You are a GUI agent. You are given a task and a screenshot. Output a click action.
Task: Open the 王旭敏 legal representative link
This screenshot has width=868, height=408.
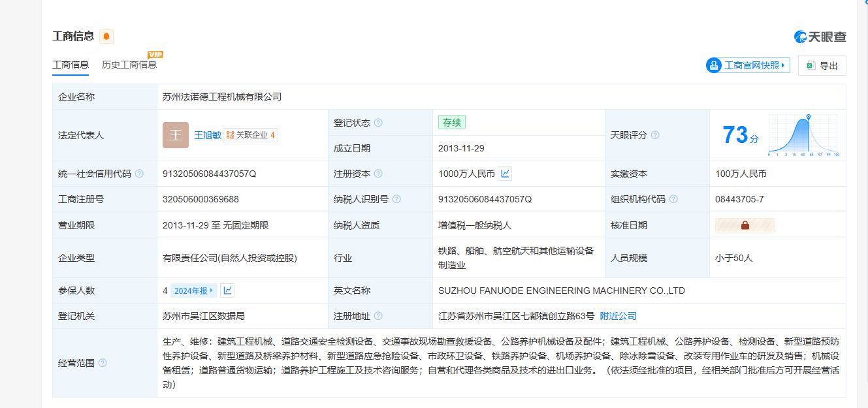click(208, 135)
